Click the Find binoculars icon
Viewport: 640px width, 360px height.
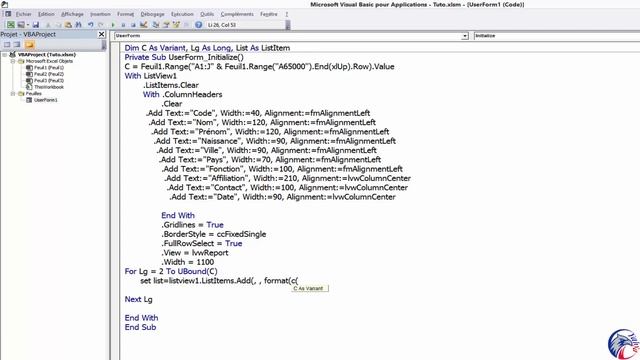coord(78,25)
